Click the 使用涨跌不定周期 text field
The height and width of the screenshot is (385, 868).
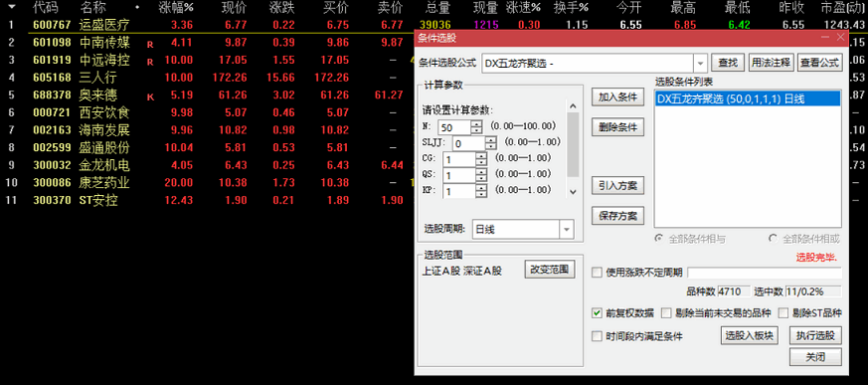click(x=765, y=273)
